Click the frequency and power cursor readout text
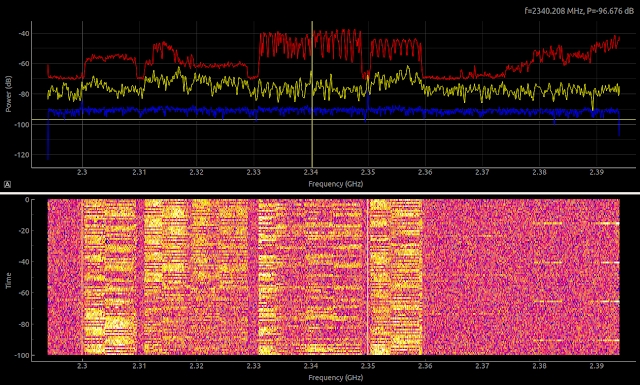 click(x=579, y=11)
